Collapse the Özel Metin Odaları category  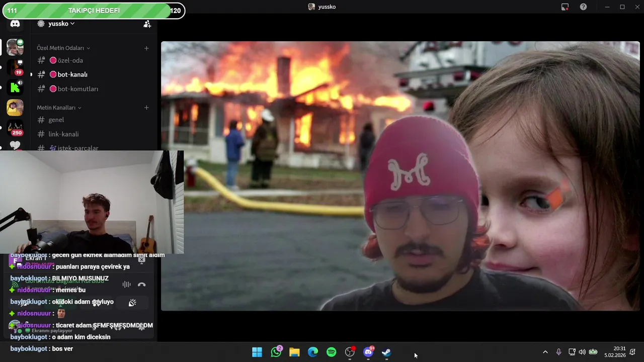coord(63,48)
